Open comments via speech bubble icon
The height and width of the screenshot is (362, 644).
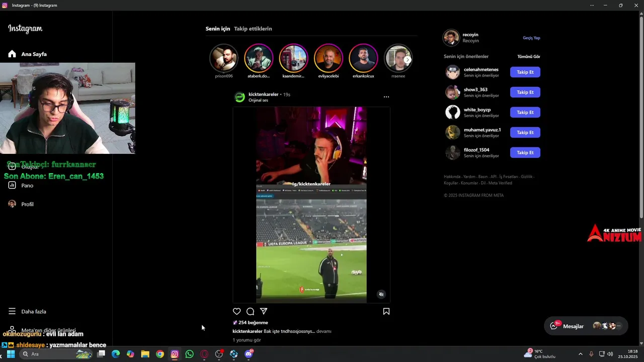[250, 311]
